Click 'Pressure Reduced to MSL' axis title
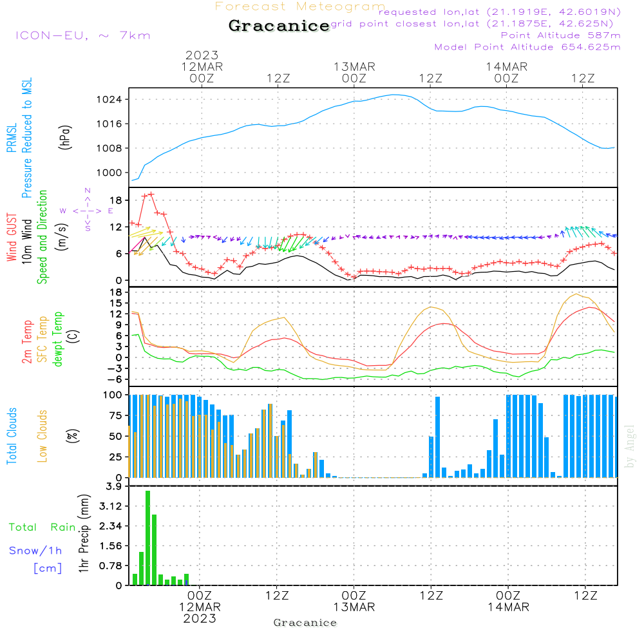This screenshot has width=644, height=644. click(26, 138)
